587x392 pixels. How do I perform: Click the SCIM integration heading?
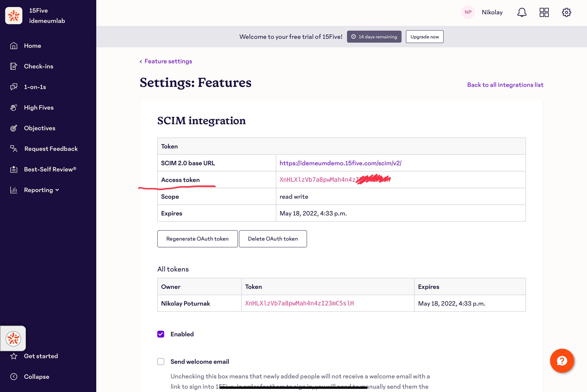[202, 121]
